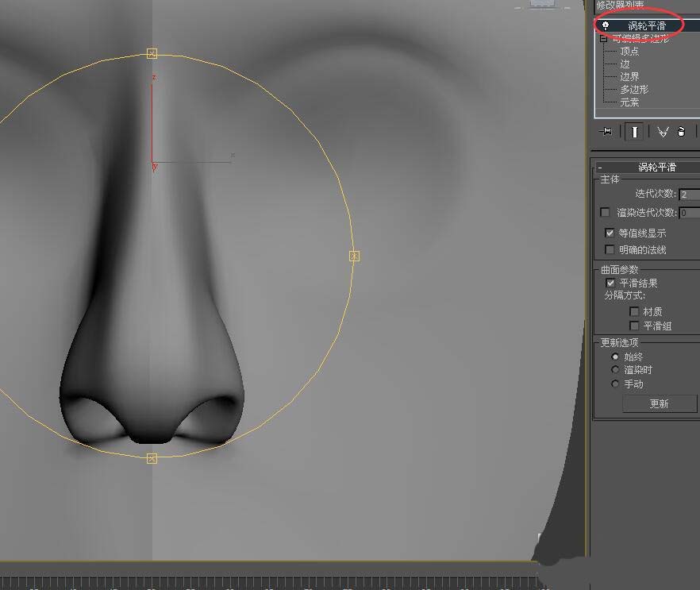Enable the 明确的法线 checkbox

click(610, 249)
